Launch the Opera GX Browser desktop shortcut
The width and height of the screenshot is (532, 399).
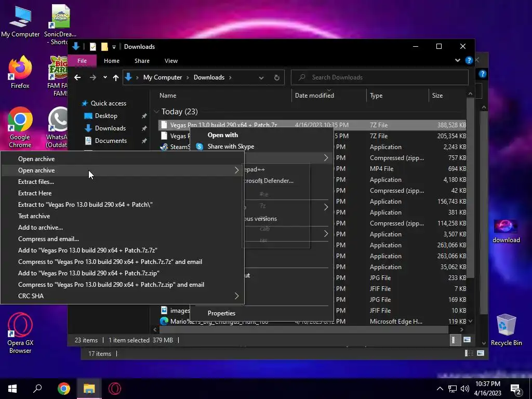point(20,333)
